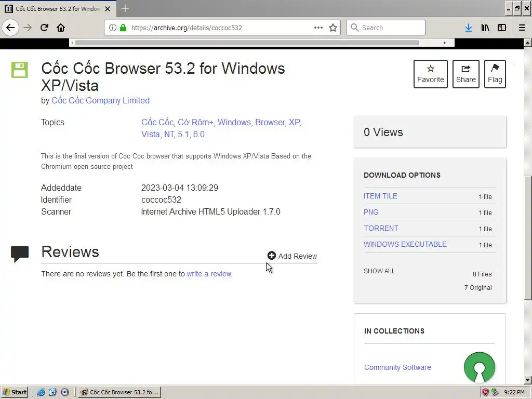Launch Windows Media Player quick launch icon
532x399 pixels.
pos(65,392)
